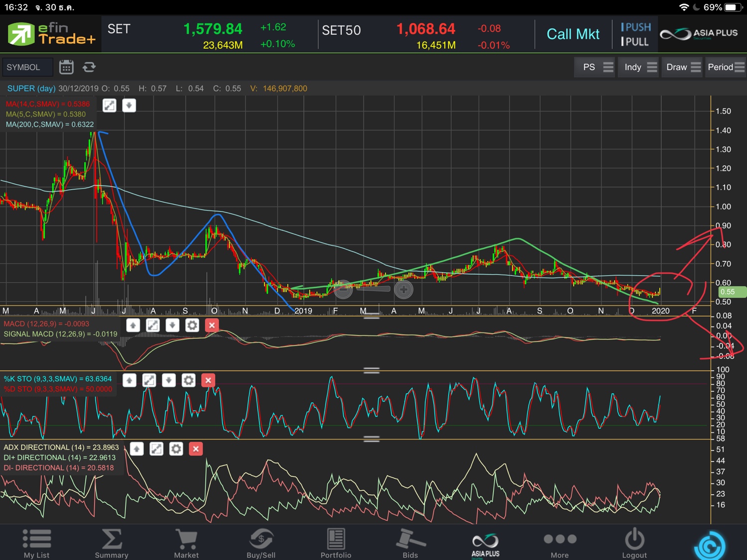This screenshot has height=560, width=747.
Task: Open the calendar date picker icon
Action: 66,67
